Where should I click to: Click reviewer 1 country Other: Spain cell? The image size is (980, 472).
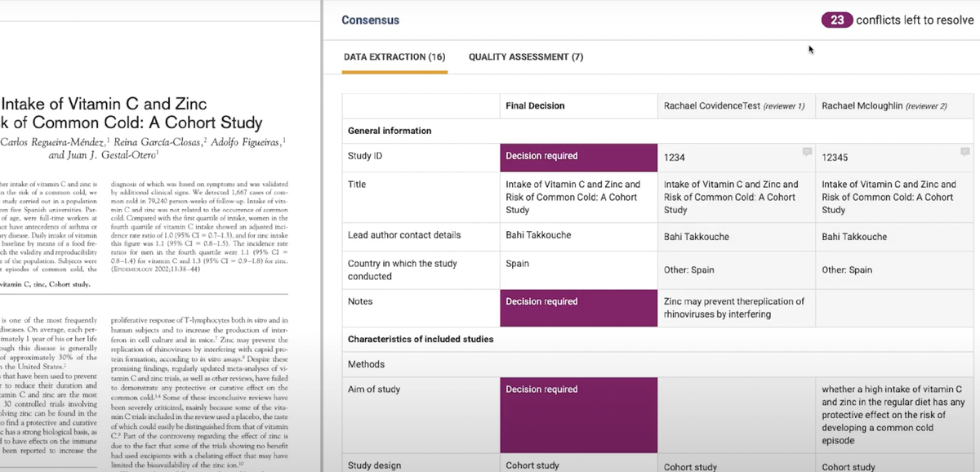688,270
